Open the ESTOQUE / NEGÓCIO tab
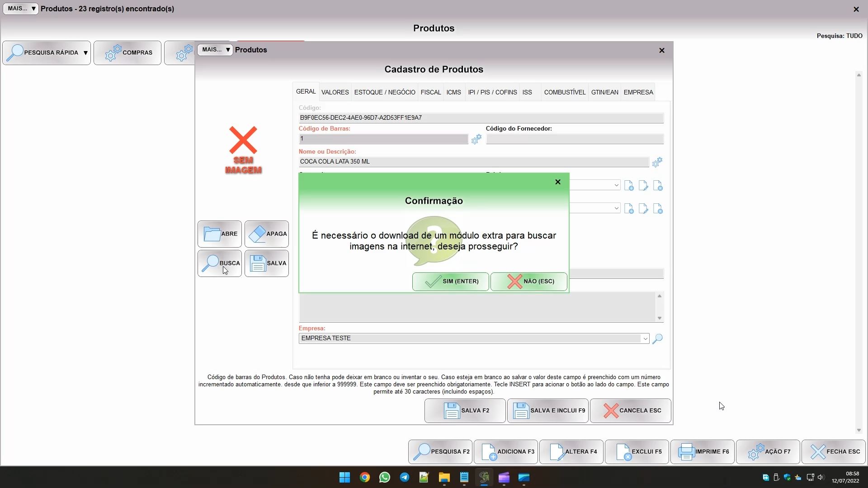The image size is (868, 488). [385, 92]
